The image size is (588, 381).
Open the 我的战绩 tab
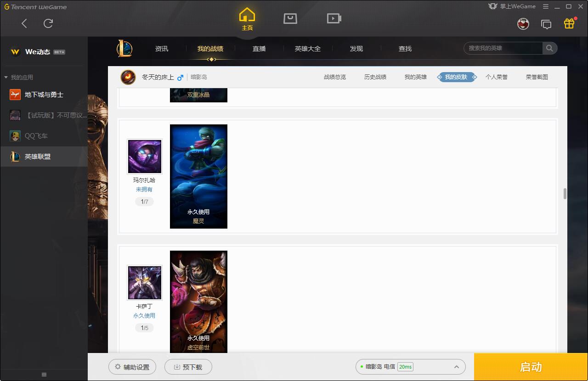pyautogui.click(x=210, y=49)
